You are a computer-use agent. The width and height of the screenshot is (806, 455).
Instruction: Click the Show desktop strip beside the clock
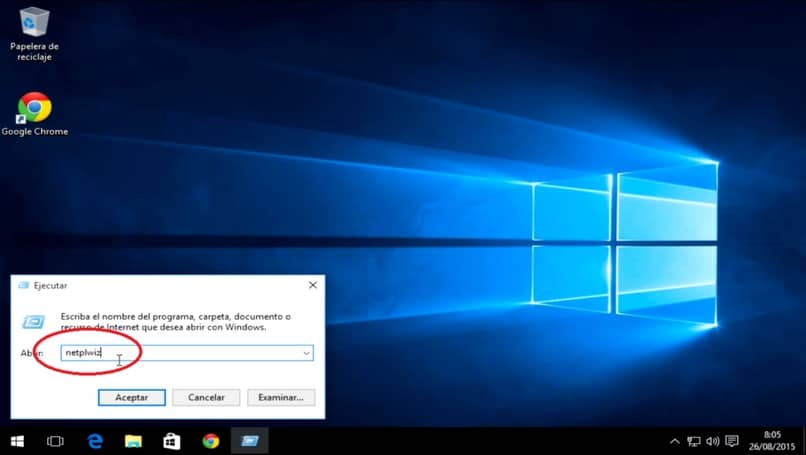[803, 441]
